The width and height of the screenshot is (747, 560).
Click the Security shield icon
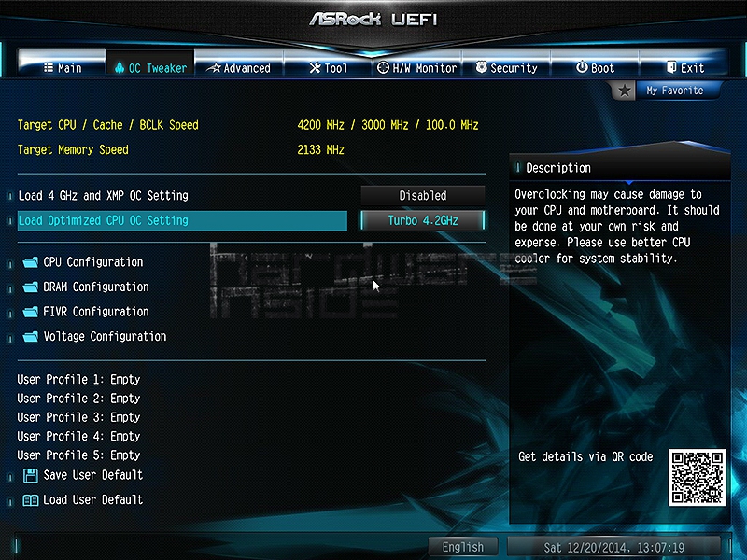pyautogui.click(x=482, y=67)
